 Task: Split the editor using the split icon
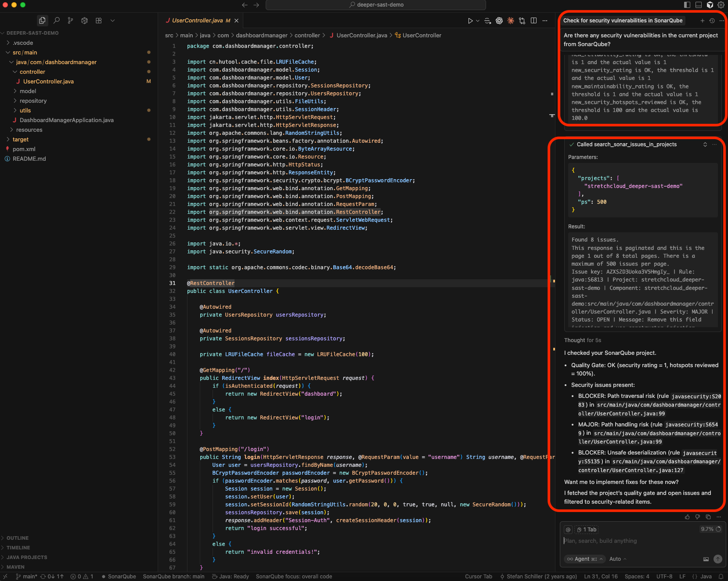[x=533, y=21]
